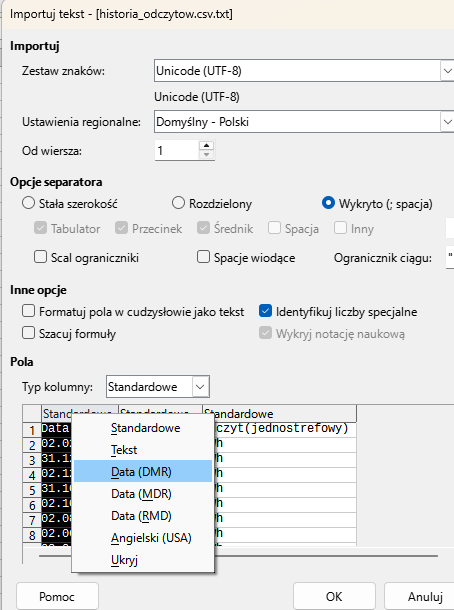Click the Odczyt(jednostrefowy) preview cell
This screenshot has height=610, width=454.
[x=285, y=428]
